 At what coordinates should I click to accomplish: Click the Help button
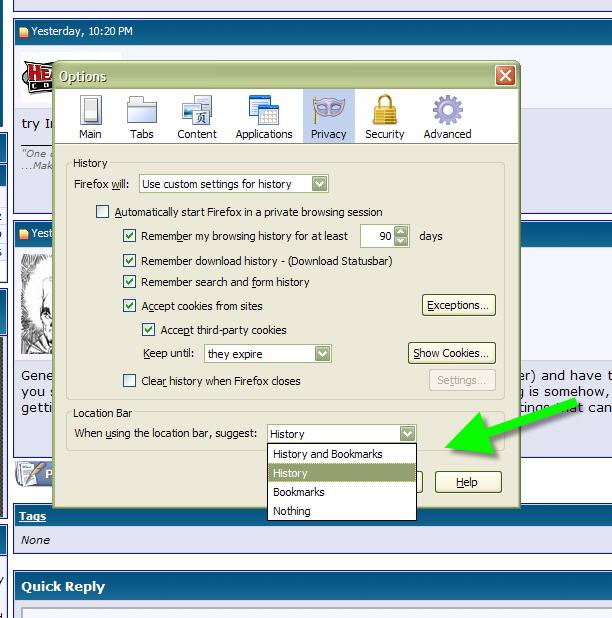(x=468, y=482)
